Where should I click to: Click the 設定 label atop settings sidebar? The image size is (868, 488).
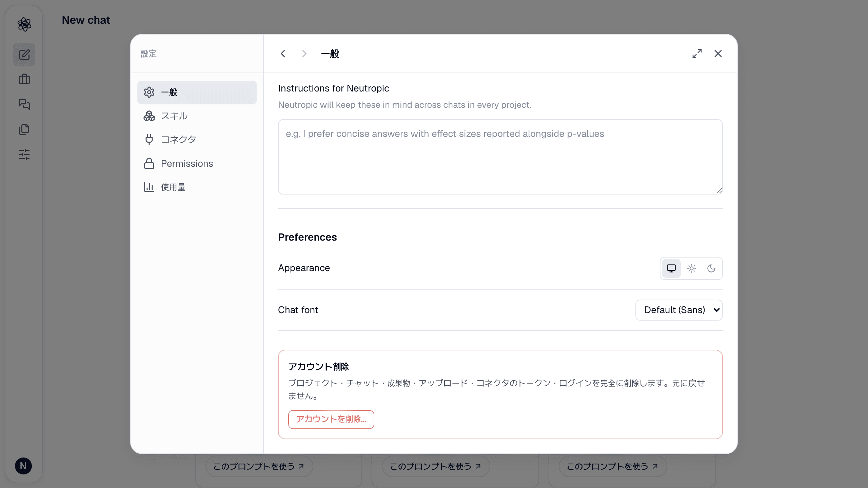(149, 54)
